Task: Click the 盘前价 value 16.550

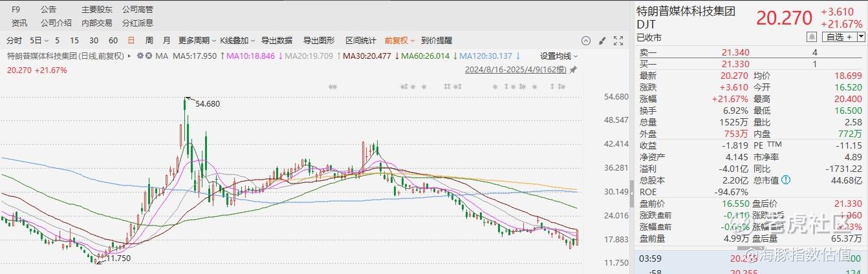Action: click(737, 204)
